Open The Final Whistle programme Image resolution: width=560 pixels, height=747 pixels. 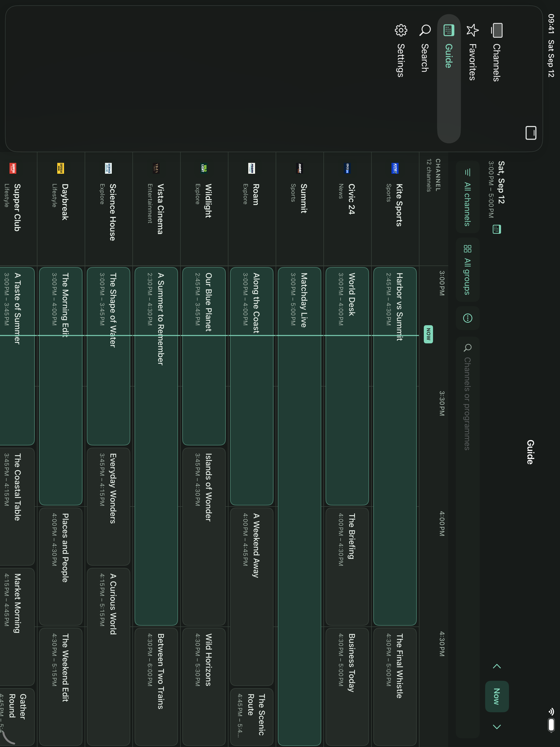[395, 687]
